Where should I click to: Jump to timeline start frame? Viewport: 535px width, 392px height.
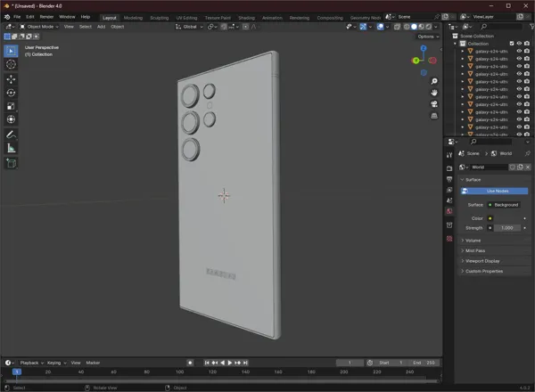tap(207, 363)
